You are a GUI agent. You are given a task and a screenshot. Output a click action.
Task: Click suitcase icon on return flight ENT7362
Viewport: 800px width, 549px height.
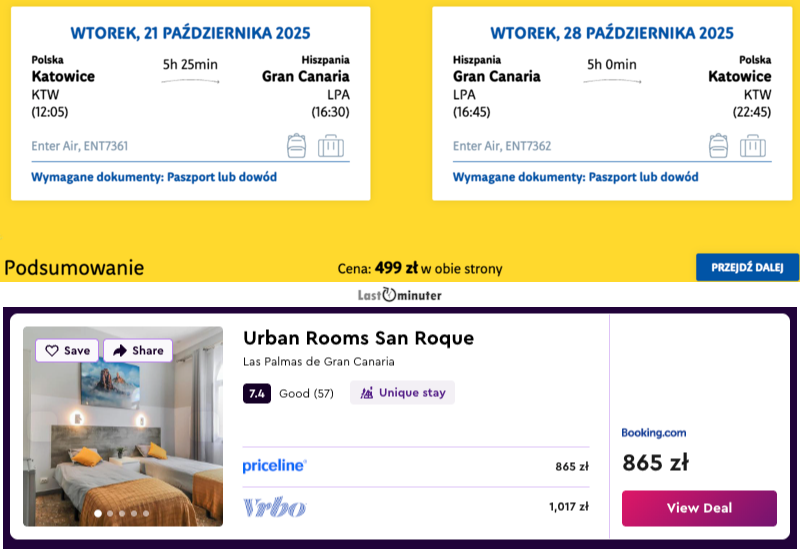(752, 146)
